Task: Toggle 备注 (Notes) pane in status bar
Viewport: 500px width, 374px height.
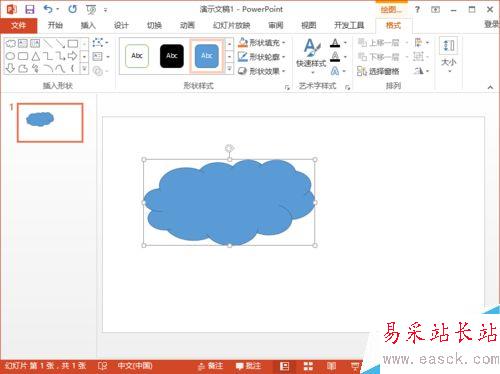Action: pos(210,366)
